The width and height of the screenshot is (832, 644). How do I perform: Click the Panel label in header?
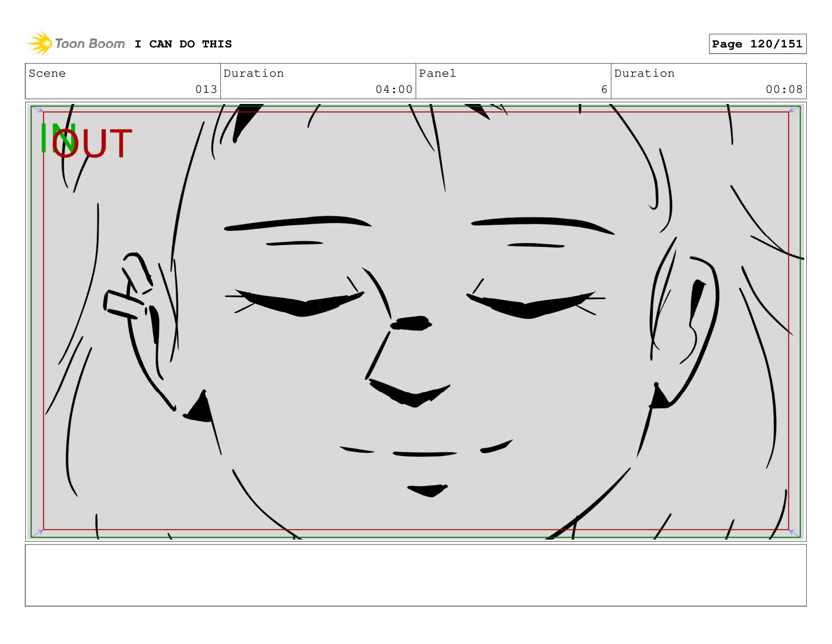437,73
